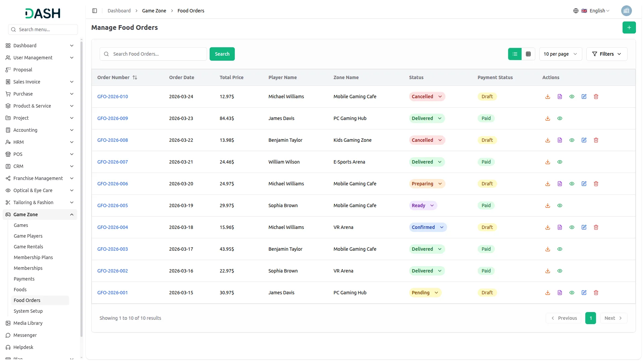Click the Paid badge for GFO-2026-003
644x362 pixels.
(486, 249)
